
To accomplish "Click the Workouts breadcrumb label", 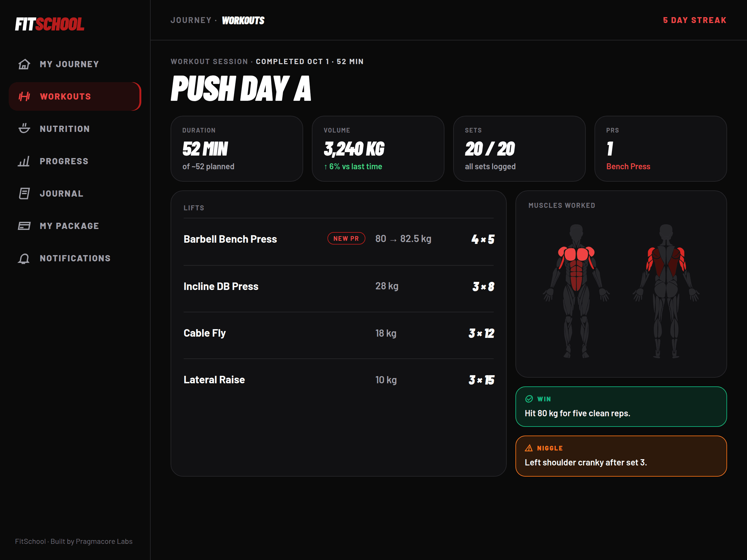I will [243, 21].
